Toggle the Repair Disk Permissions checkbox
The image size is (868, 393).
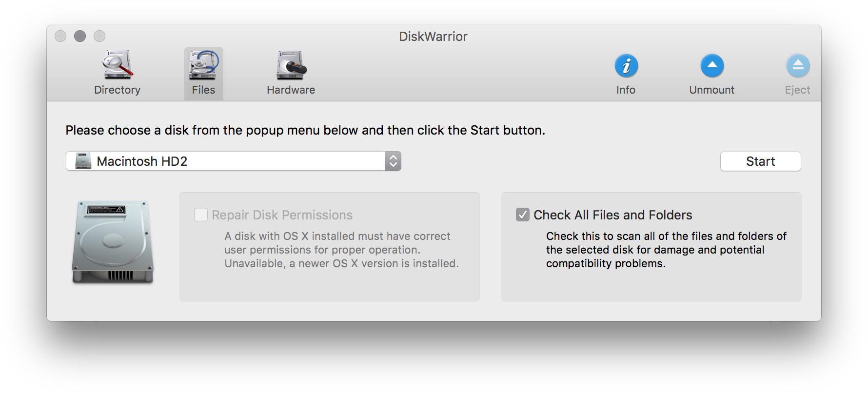click(201, 215)
